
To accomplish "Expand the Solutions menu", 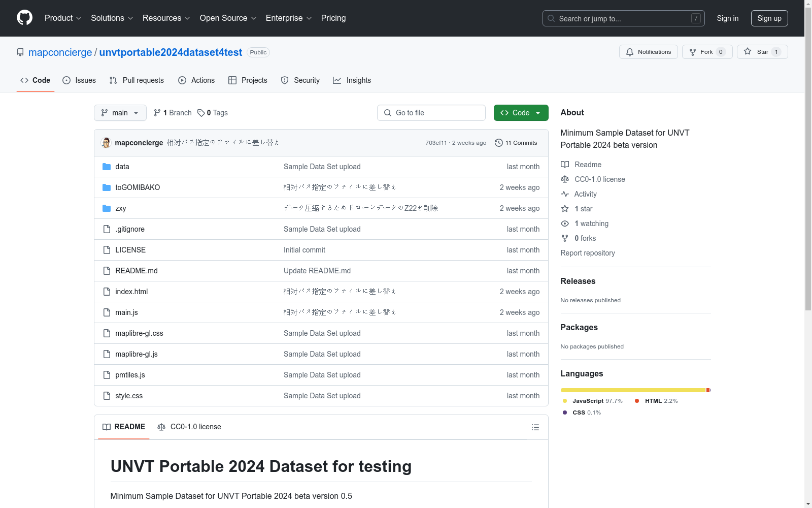I will [112, 18].
